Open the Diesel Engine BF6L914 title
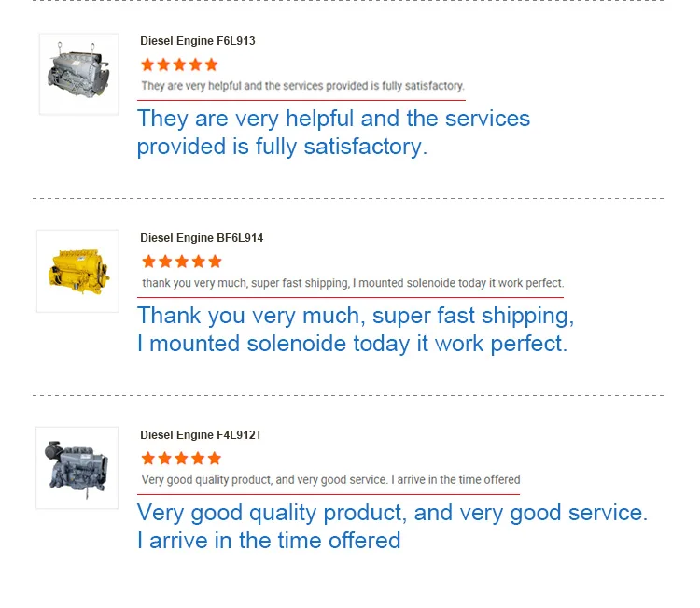700x608 pixels. [202, 238]
